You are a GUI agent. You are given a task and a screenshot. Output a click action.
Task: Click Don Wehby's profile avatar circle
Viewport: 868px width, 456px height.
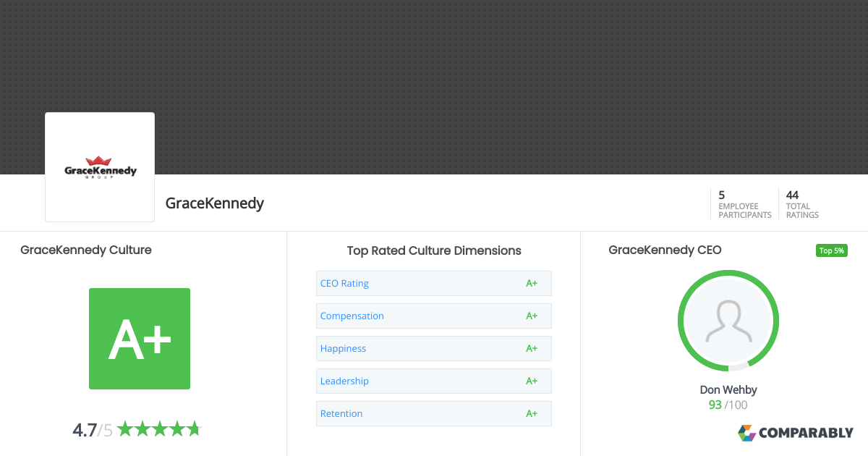(x=728, y=321)
